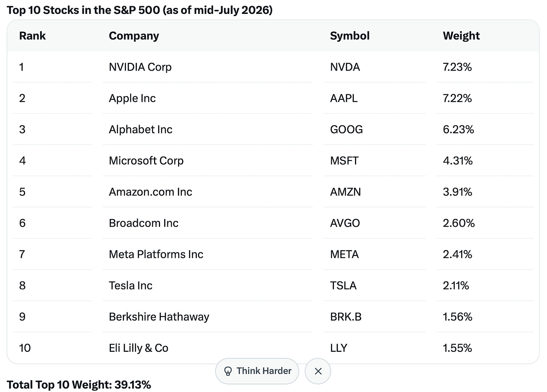Click the Rank column header
Screen dimensions: 547x392
[32, 36]
